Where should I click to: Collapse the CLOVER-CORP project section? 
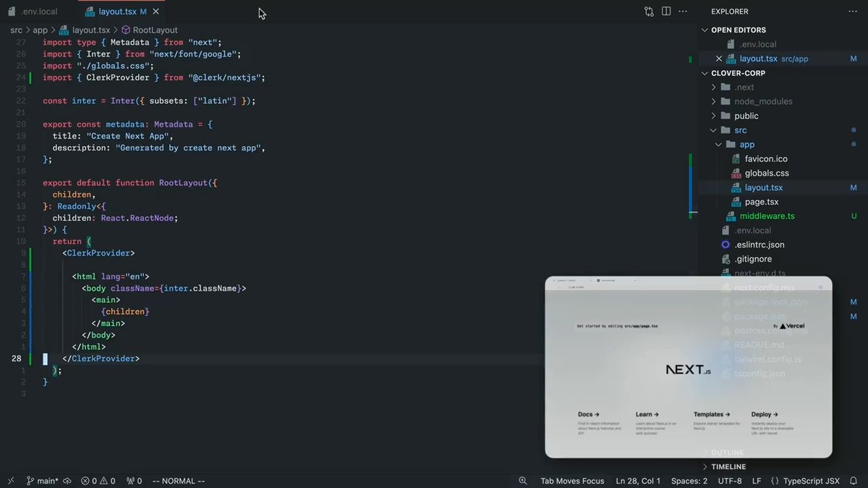705,73
